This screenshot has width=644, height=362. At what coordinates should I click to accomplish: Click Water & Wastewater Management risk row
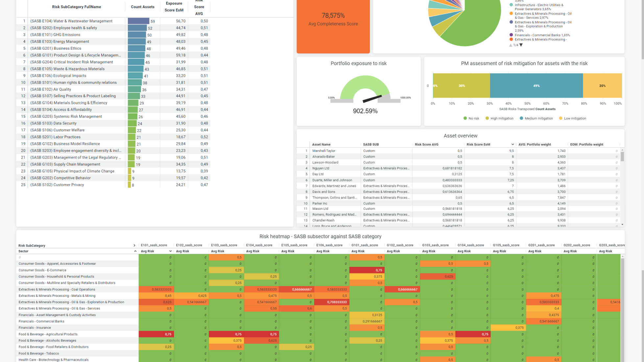tap(71, 21)
